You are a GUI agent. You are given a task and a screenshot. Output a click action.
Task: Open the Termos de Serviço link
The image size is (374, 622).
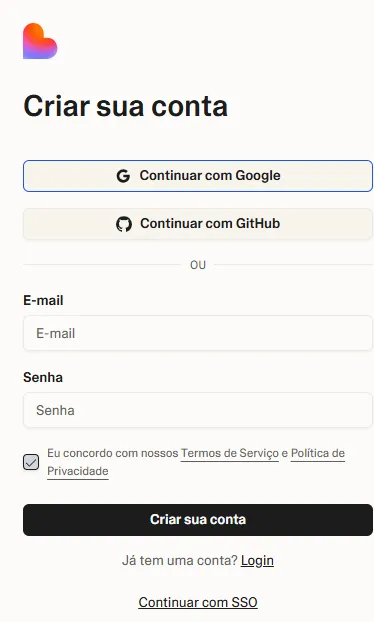(230, 453)
